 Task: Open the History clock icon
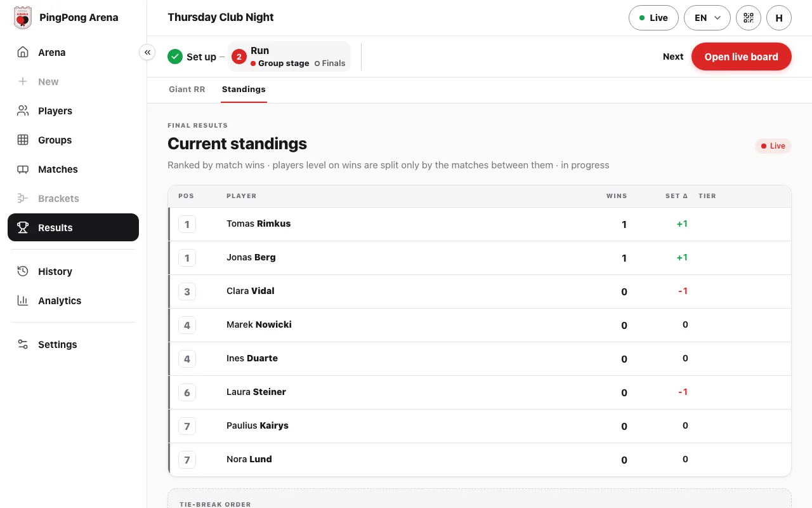click(x=23, y=271)
